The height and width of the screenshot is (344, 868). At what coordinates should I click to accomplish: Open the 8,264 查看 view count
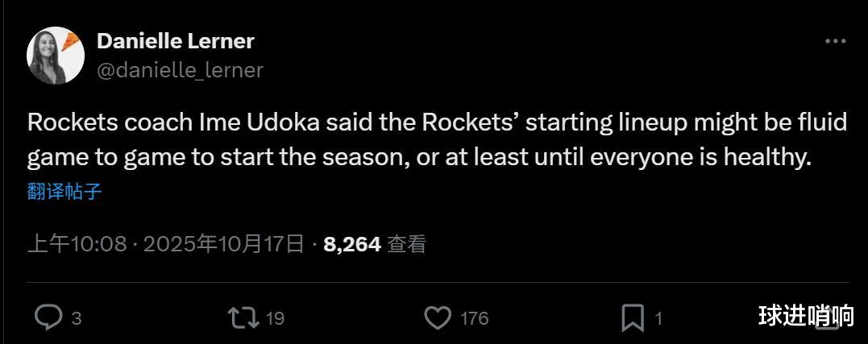coord(375,244)
